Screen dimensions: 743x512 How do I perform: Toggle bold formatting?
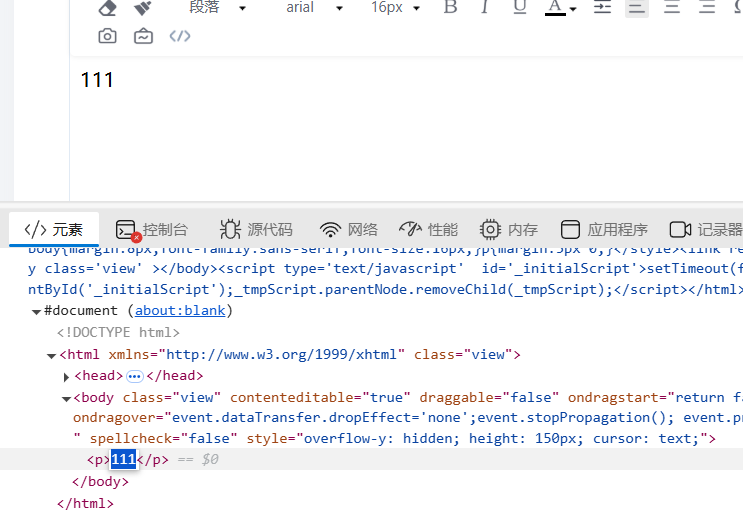(450, 8)
